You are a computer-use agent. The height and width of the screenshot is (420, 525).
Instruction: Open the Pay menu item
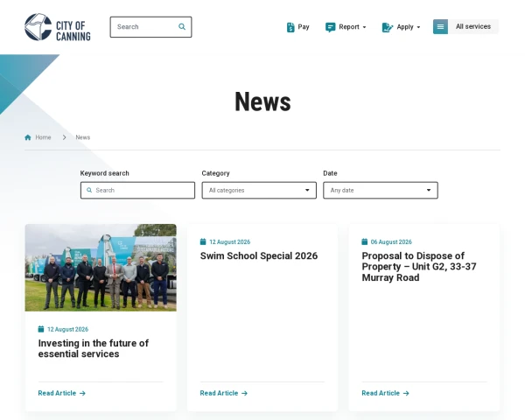[298, 27]
